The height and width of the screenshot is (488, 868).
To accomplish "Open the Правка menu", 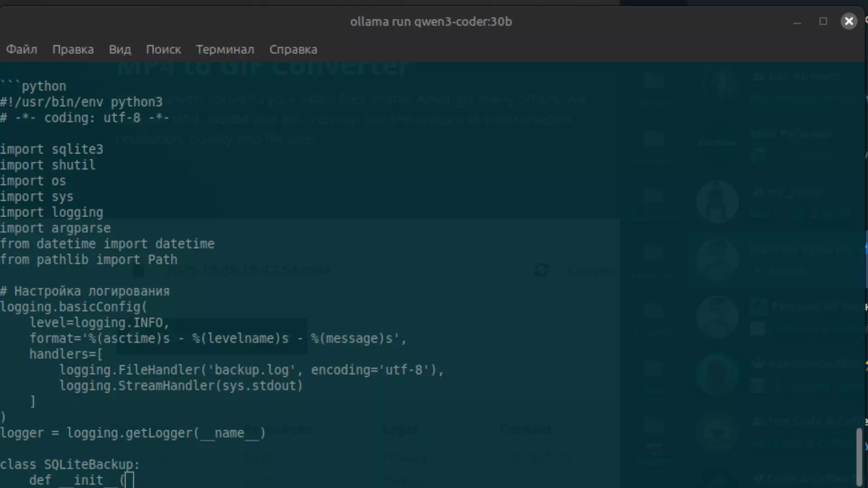I will pyautogui.click(x=73, y=50).
